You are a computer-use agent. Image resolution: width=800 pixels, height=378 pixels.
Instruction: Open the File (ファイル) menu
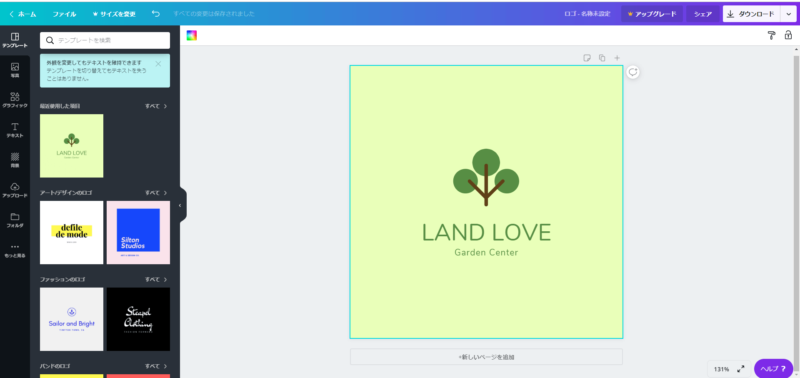tap(64, 14)
